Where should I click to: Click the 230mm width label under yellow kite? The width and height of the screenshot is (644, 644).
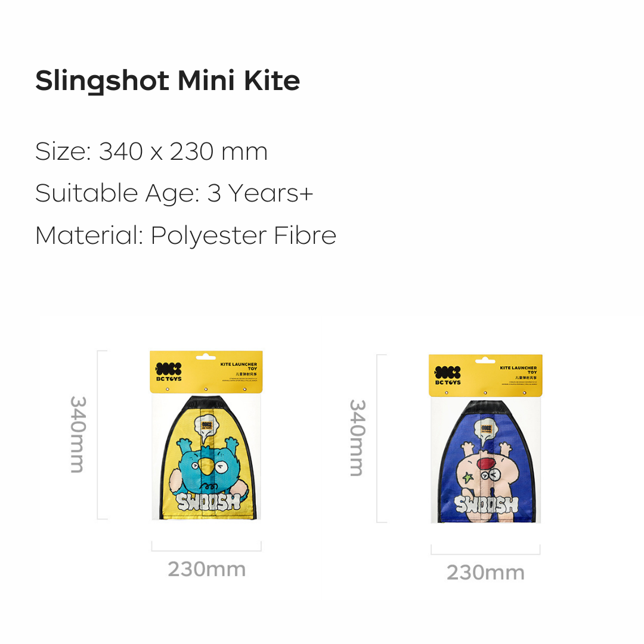tap(206, 569)
